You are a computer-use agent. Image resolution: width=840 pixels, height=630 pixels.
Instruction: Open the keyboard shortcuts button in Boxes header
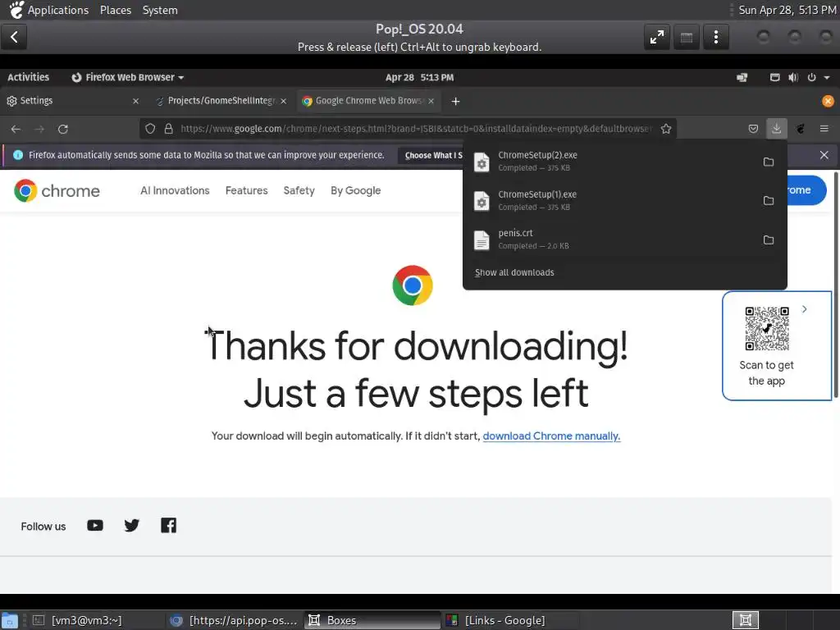click(x=687, y=37)
